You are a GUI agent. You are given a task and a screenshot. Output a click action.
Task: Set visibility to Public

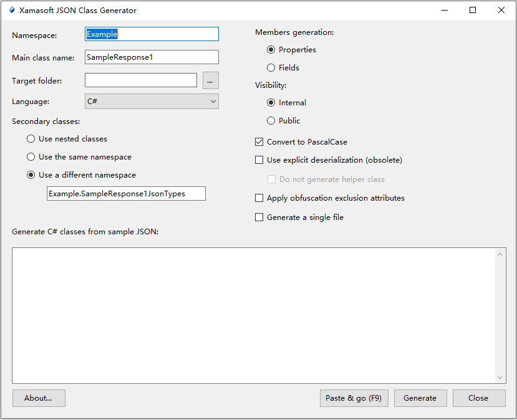(x=271, y=121)
